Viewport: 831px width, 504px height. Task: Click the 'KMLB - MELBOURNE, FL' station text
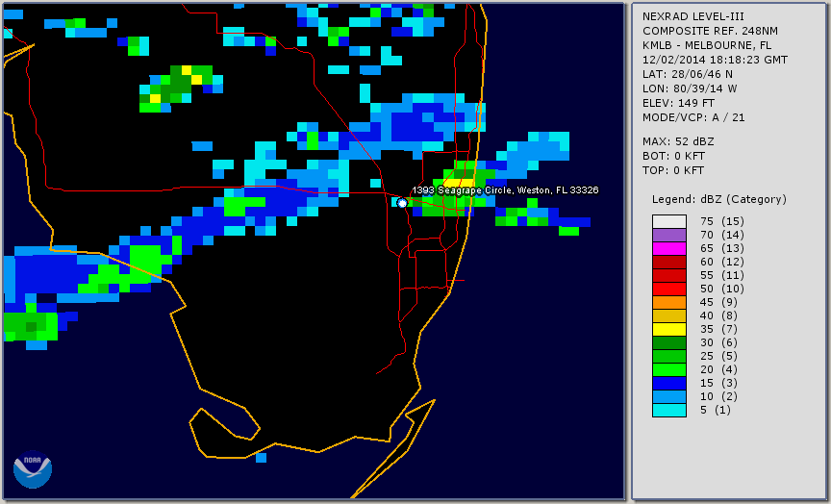(x=707, y=45)
